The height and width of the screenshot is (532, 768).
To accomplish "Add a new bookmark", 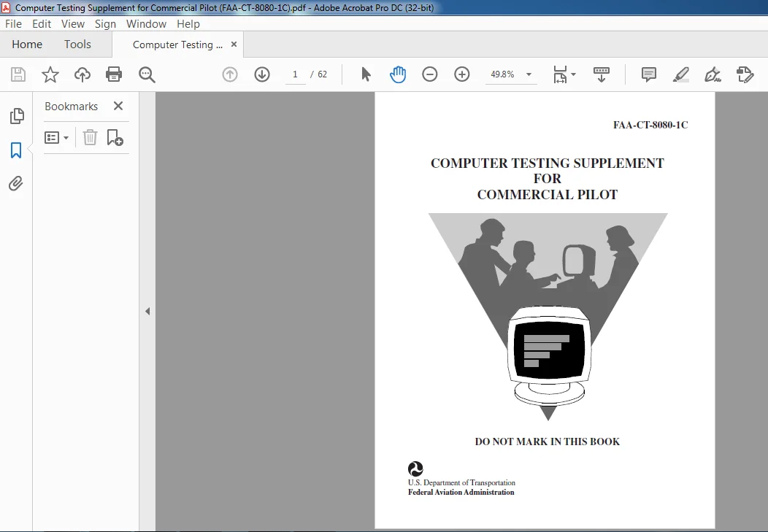I will pos(115,137).
